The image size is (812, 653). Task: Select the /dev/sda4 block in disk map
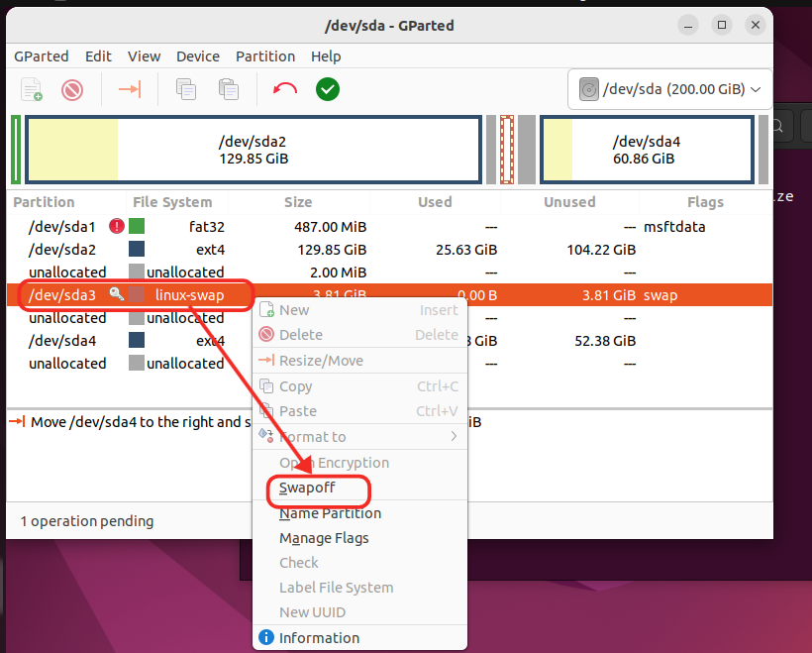click(x=647, y=150)
